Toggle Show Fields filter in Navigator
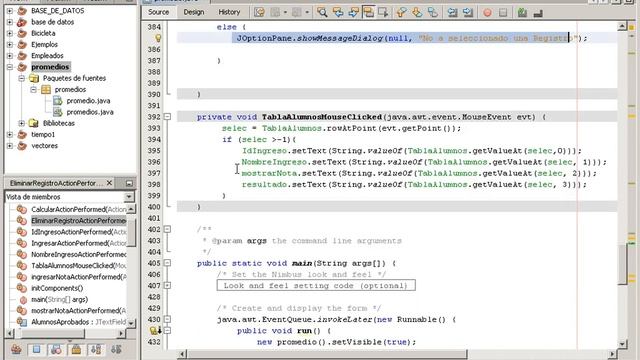This screenshot has height=360, width=640. (x=36, y=349)
